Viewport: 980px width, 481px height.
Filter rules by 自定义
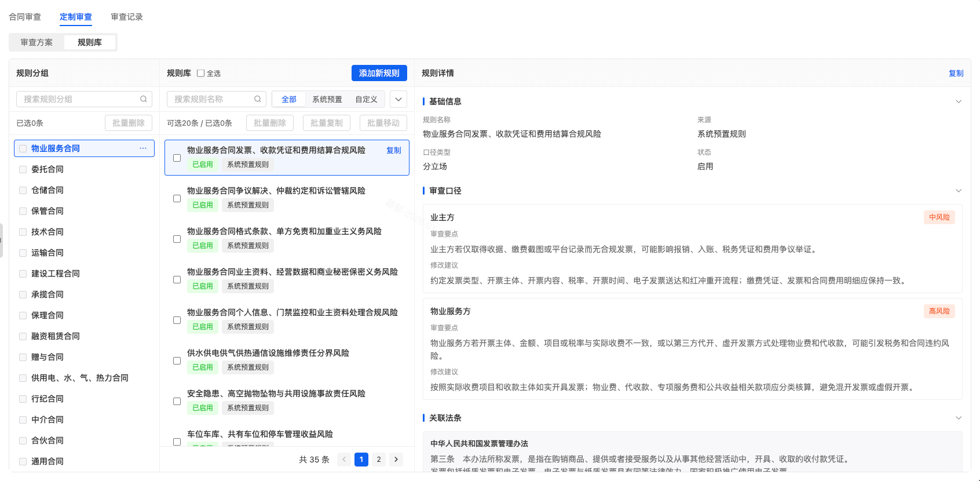(x=367, y=99)
